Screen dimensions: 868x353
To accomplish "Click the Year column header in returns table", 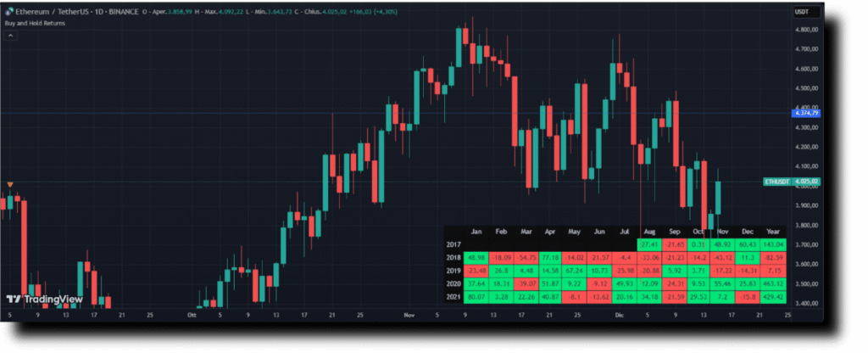I will point(772,231).
